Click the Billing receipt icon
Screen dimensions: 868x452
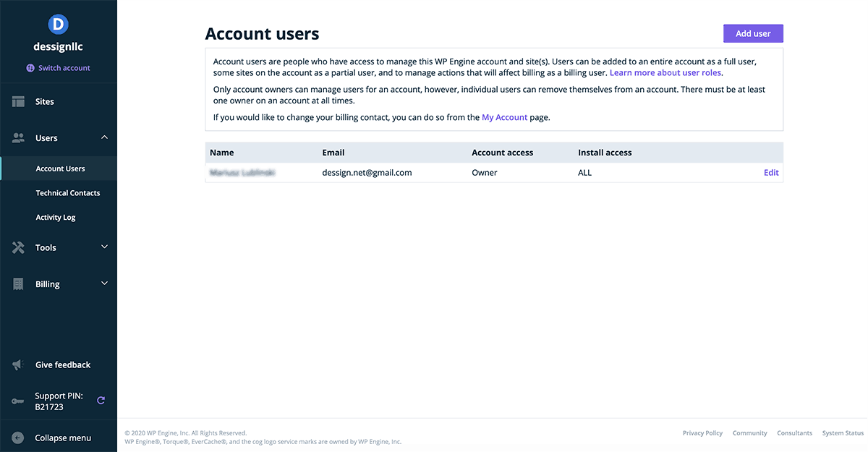tap(19, 284)
